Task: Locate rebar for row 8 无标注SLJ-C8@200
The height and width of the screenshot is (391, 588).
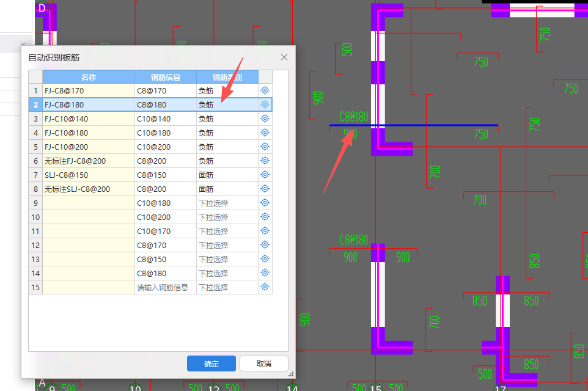Action: 265,189
